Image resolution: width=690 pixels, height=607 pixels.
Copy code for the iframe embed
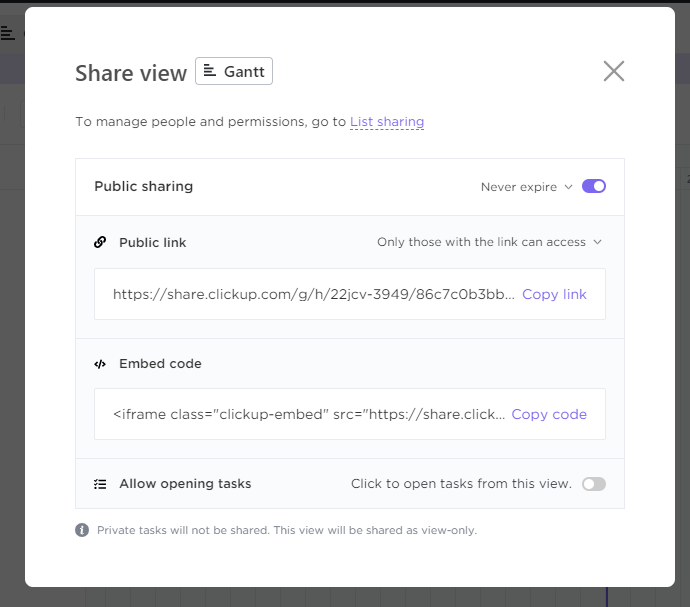(x=549, y=414)
